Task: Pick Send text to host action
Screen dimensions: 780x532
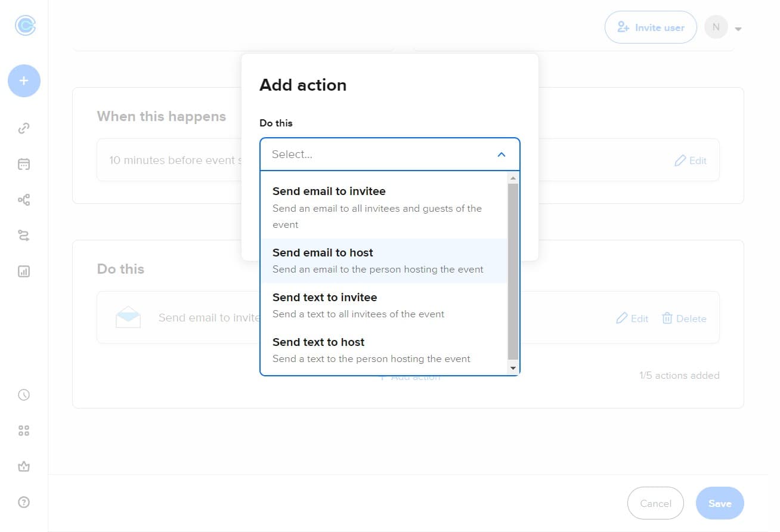Action: coord(318,342)
